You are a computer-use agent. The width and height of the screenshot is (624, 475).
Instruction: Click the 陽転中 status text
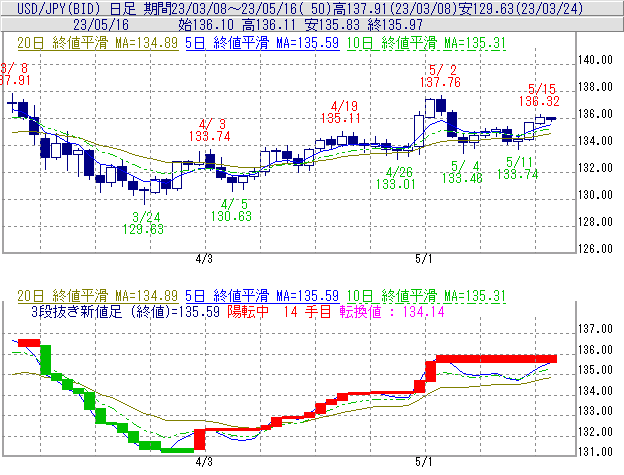pyautogui.click(x=248, y=311)
